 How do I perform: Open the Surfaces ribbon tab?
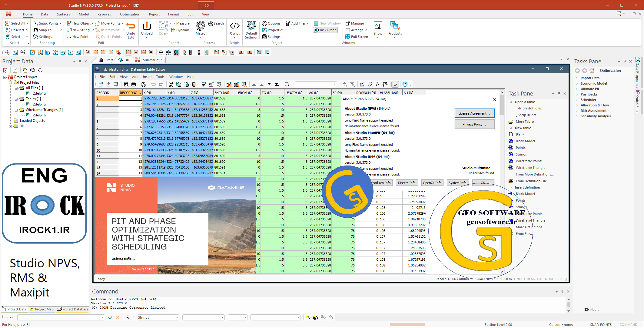[63, 14]
